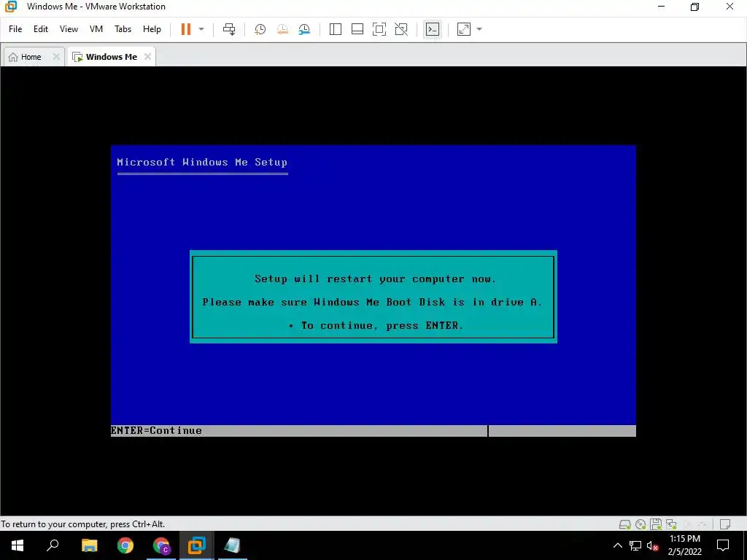Screen dimensions: 747x560
Task: Open the File menu
Action: 15,29
